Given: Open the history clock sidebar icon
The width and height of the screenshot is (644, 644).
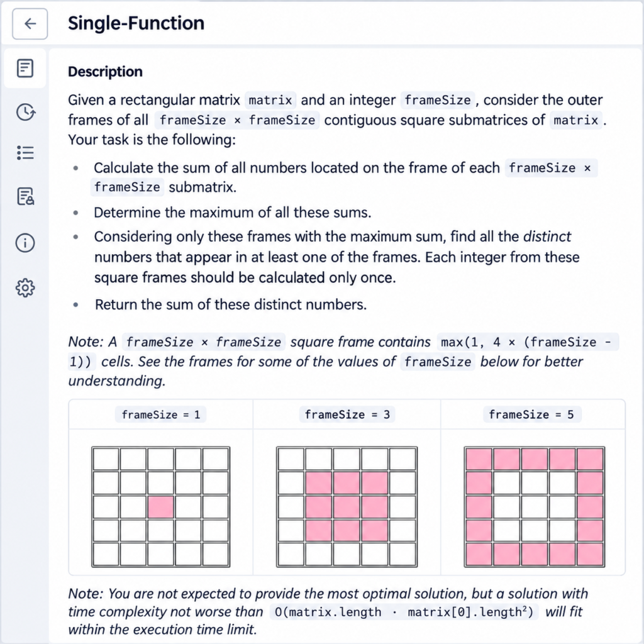Looking at the screenshot, I should coord(25,112).
